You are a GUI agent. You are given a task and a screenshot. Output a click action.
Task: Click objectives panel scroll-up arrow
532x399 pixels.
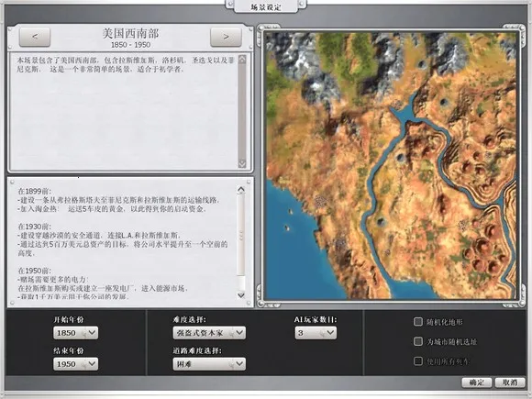point(241,190)
